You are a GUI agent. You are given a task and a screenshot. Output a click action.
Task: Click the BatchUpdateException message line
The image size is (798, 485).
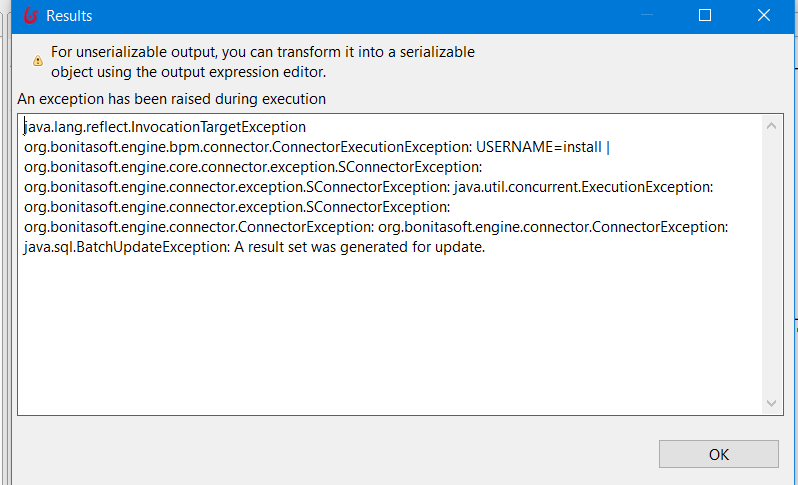pyautogui.click(x=255, y=248)
